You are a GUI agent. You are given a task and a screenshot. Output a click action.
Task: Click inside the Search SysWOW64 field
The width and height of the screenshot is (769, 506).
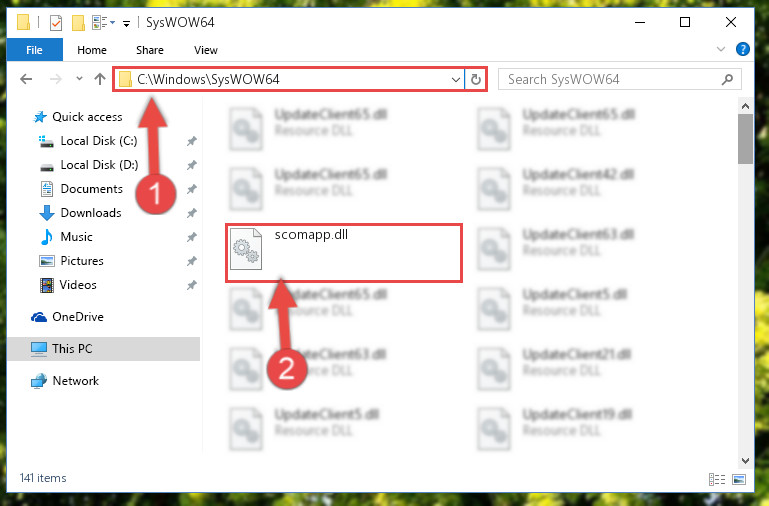610,79
